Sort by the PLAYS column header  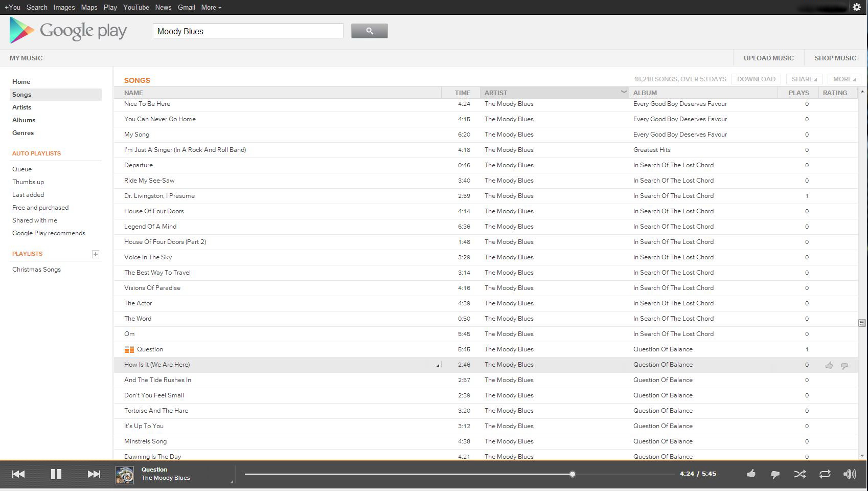click(x=798, y=93)
